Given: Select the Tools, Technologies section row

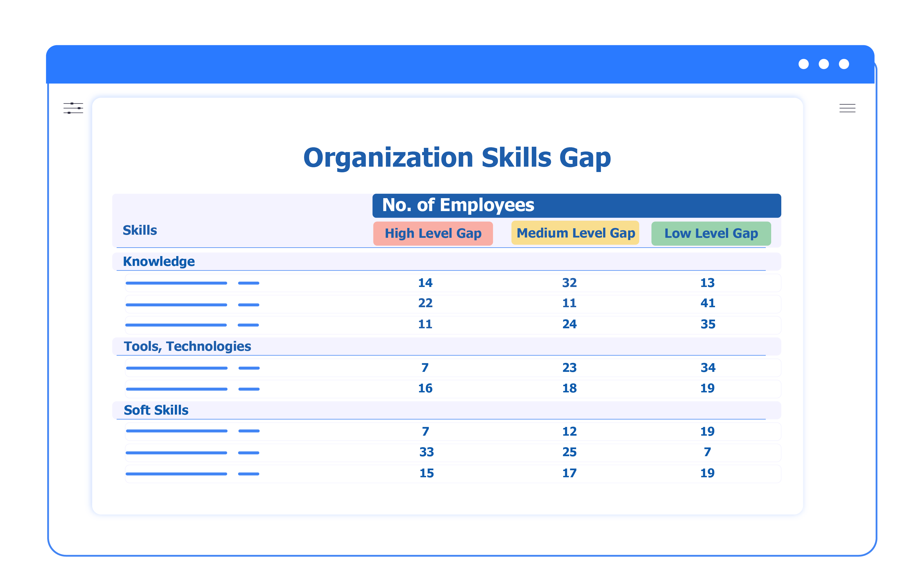Looking at the screenshot, I should click(446, 346).
